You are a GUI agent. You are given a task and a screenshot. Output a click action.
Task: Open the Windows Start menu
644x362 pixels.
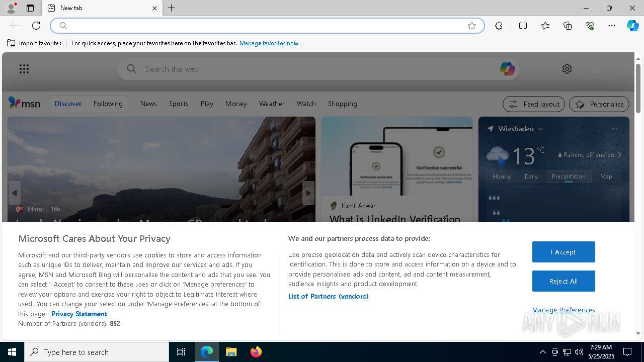(12, 352)
